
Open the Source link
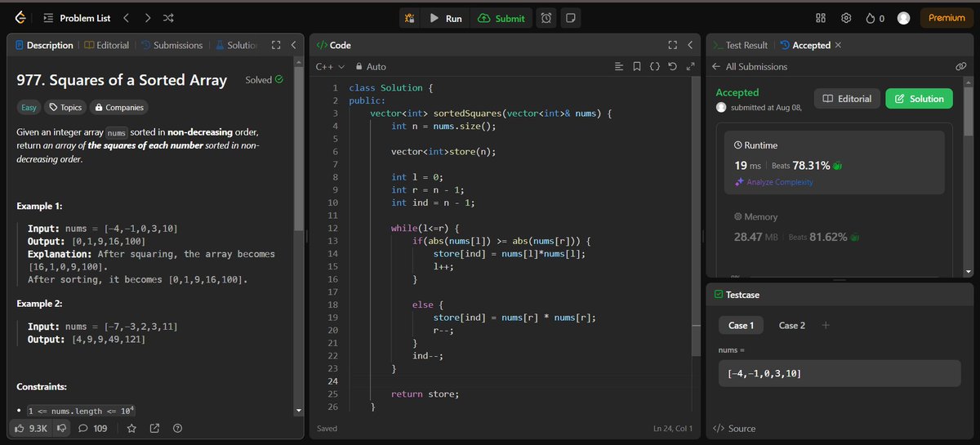734,429
